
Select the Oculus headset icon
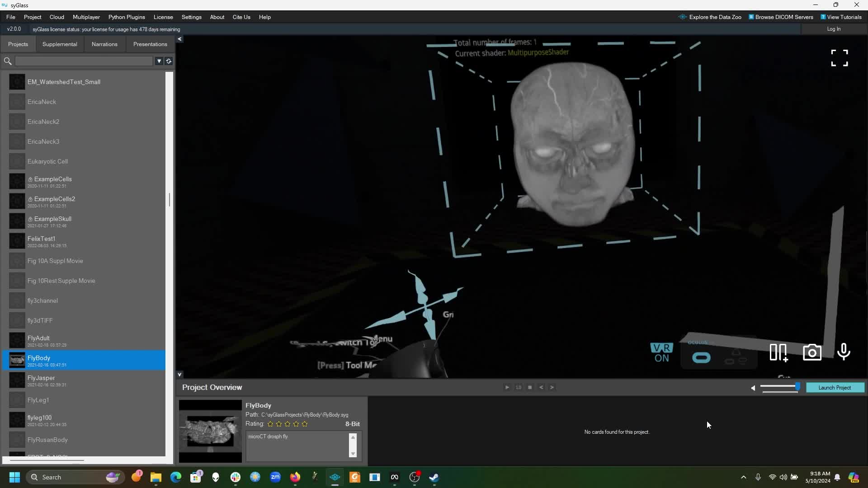pos(701,357)
